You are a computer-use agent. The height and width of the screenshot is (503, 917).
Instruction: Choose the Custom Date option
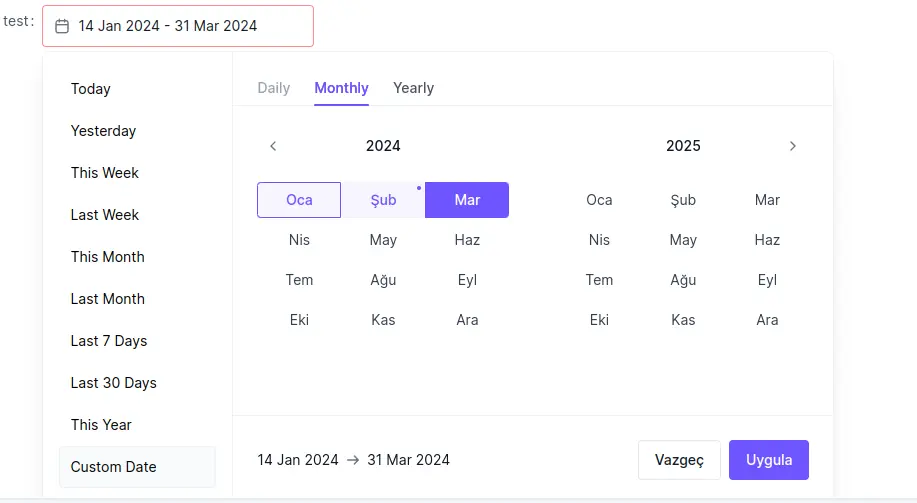click(114, 467)
